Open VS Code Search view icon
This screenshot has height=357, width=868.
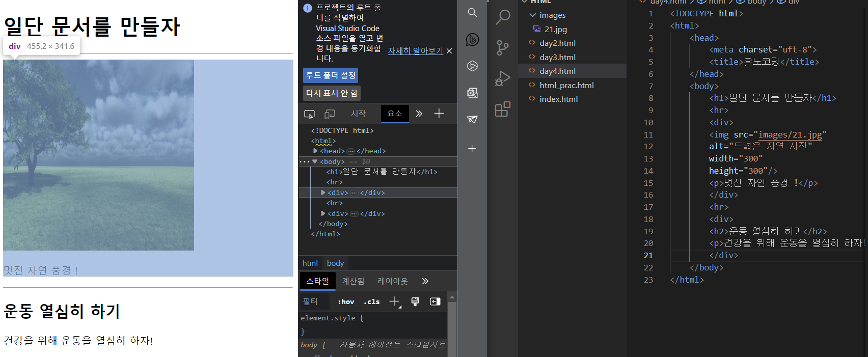pos(503,17)
